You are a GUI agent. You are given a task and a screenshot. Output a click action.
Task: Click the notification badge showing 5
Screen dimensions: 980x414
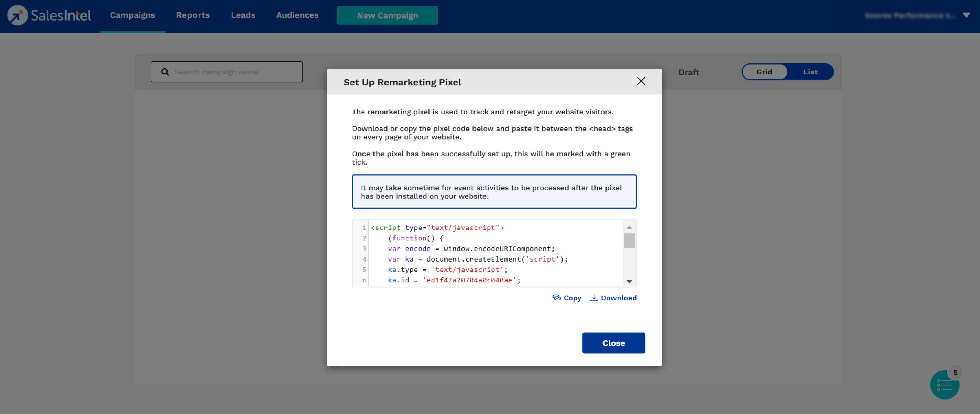(955, 373)
